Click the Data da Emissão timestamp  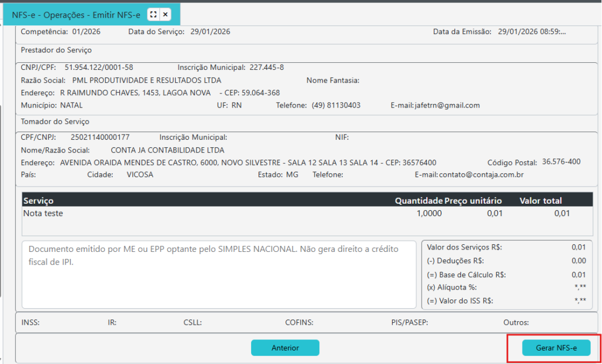[x=531, y=32]
